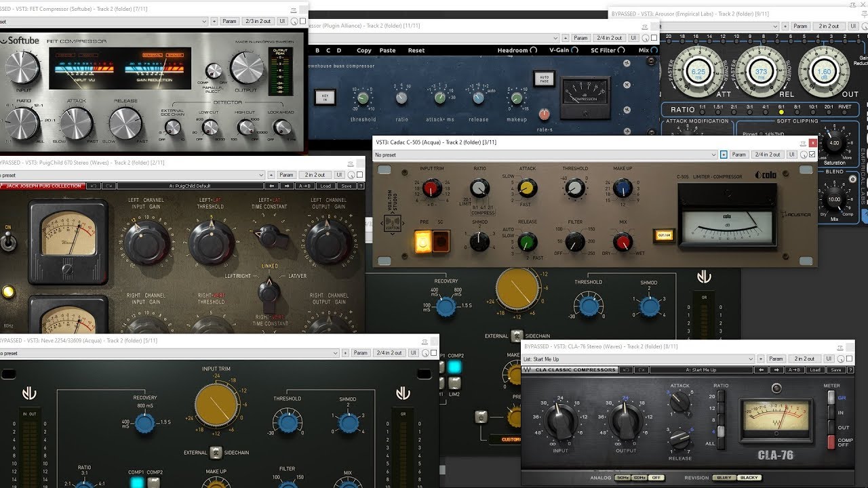
Task: Click the 2 in 2 out button in Arousor window
Action: point(829,26)
